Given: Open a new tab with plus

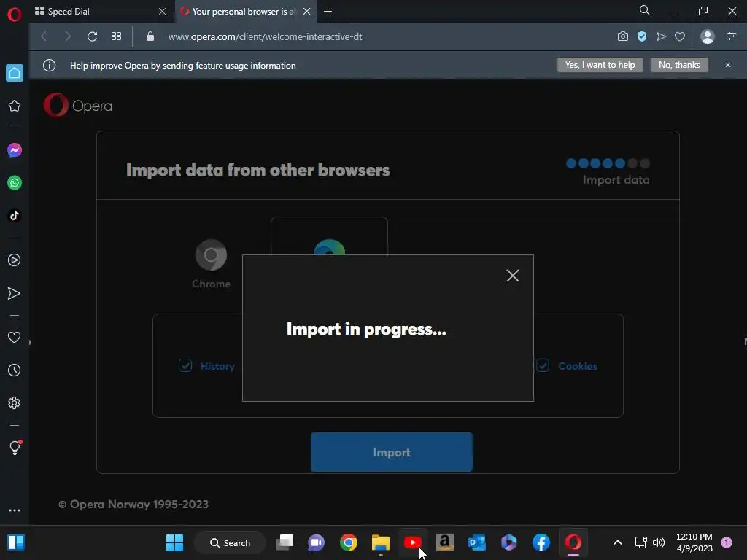Looking at the screenshot, I should (328, 12).
